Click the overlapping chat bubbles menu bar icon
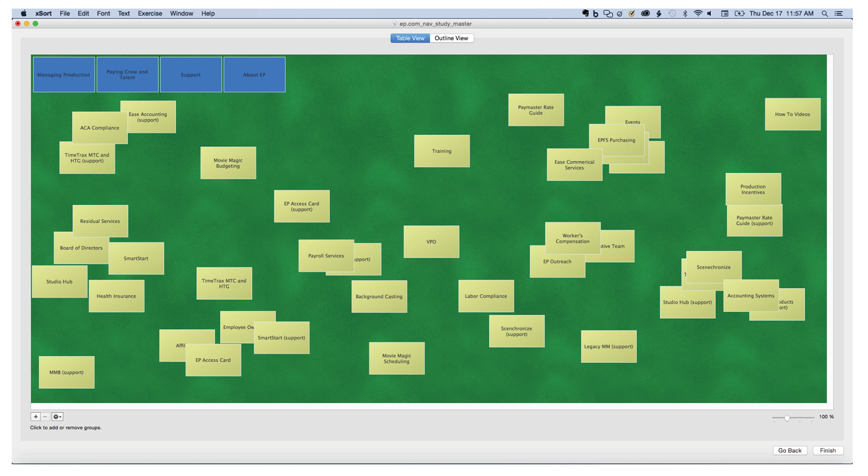Screen dimensions: 868x476 608,14
